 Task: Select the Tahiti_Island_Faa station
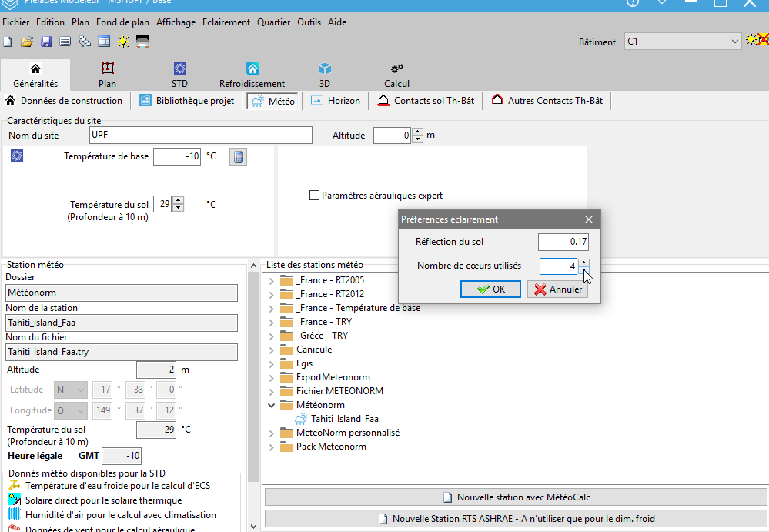(x=344, y=419)
